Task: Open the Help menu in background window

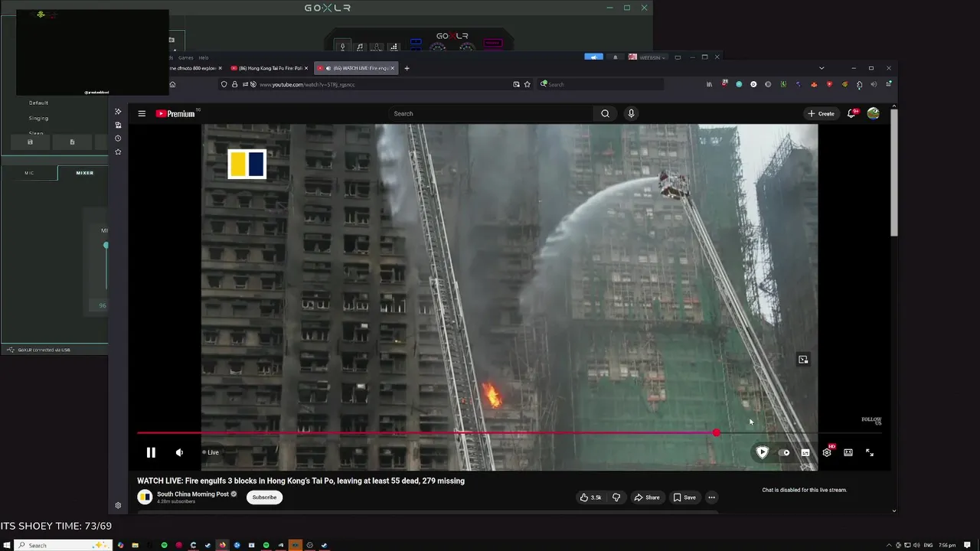Action: [204, 57]
